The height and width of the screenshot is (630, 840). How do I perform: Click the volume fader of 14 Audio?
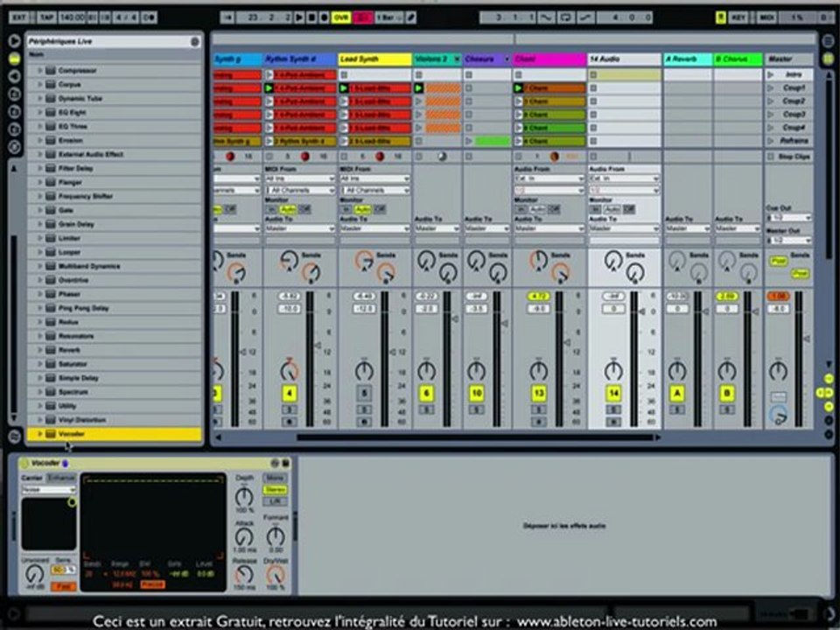[x=641, y=311]
